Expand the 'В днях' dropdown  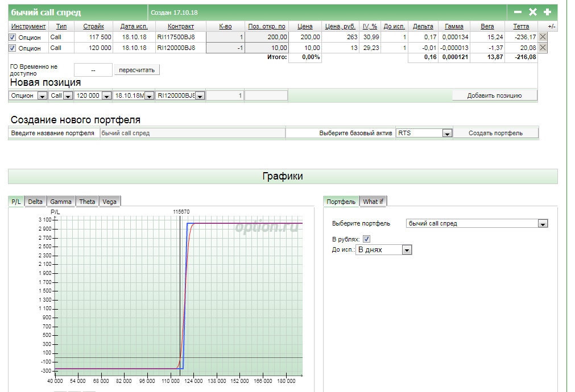click(406, 250)
